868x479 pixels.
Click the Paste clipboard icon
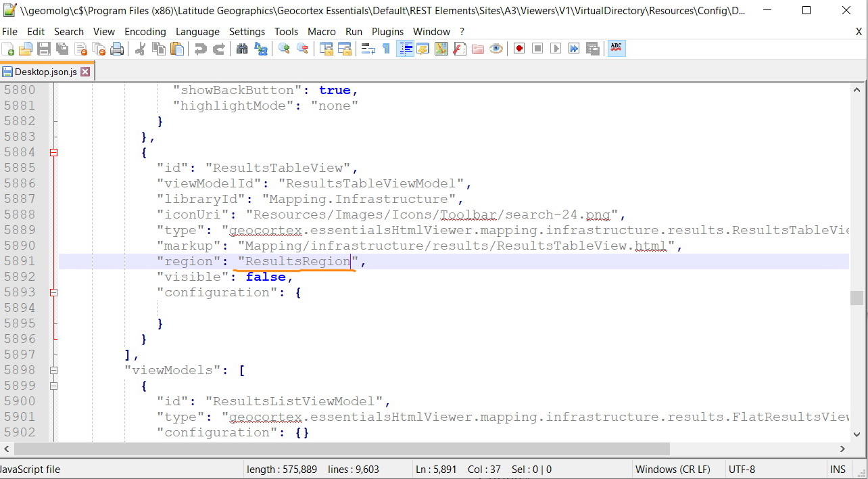(177, 49)
